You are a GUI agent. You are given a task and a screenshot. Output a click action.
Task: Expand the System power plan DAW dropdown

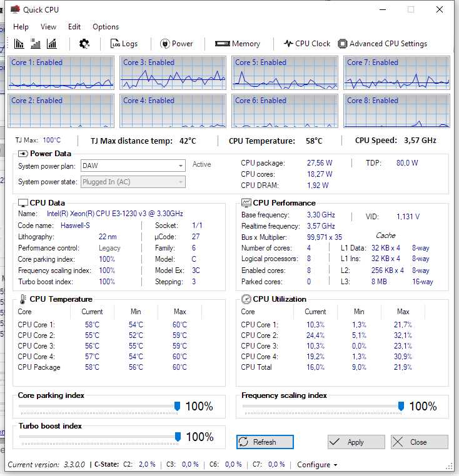click(133, 166)
